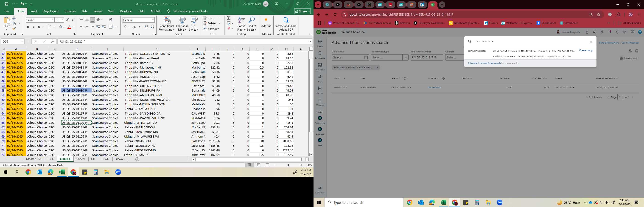The height and width of the screenshot is (207, 644).
Task: Toggle Align Left in Excel ribbon
Action: tap(81, 27)
